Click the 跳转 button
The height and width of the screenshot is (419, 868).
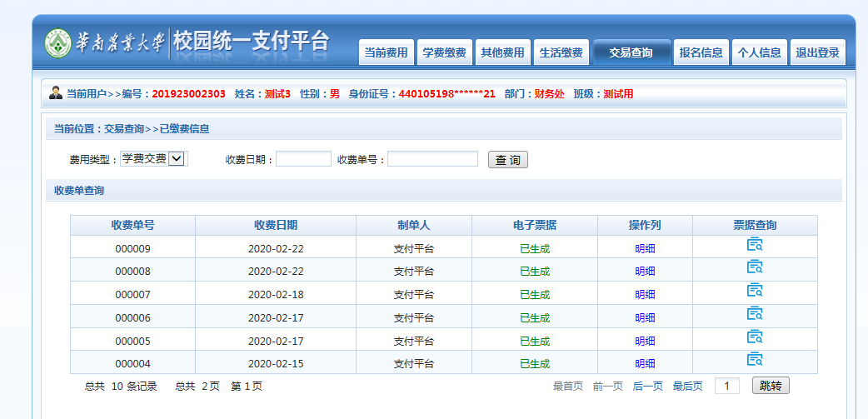tap(771, 386)
